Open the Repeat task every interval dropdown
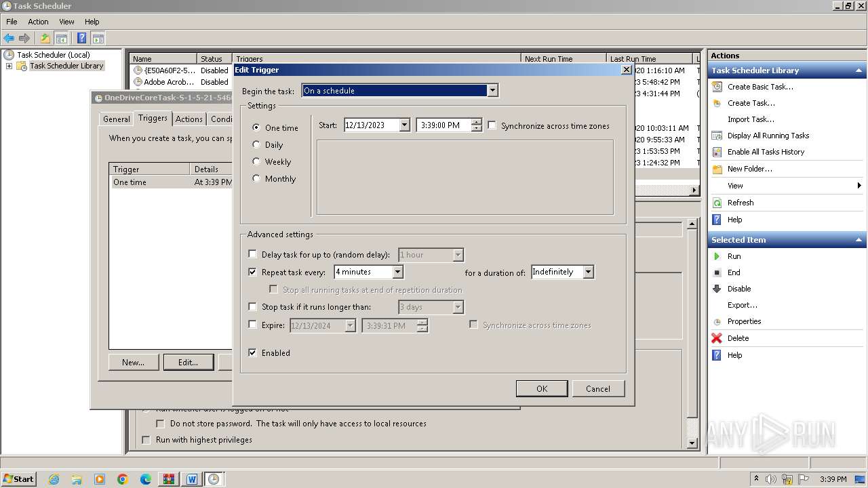868x488 pixels. tap(398, 272)
